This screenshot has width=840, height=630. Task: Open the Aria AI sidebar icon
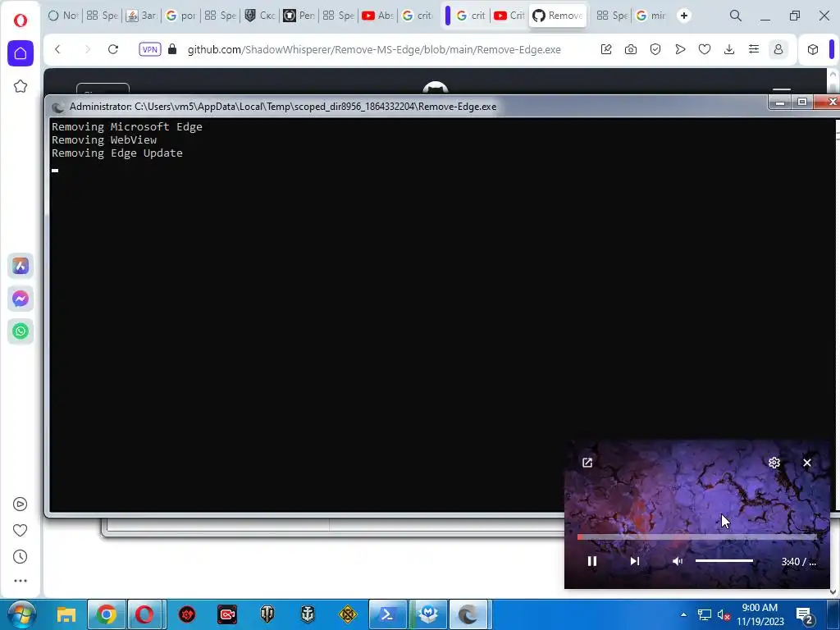21,266
